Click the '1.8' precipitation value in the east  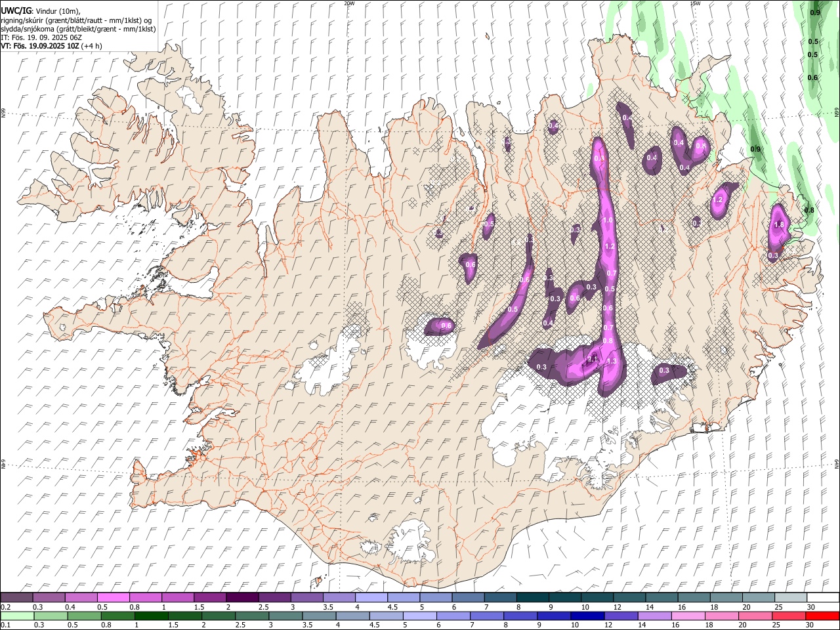click(x=779, y=224)
